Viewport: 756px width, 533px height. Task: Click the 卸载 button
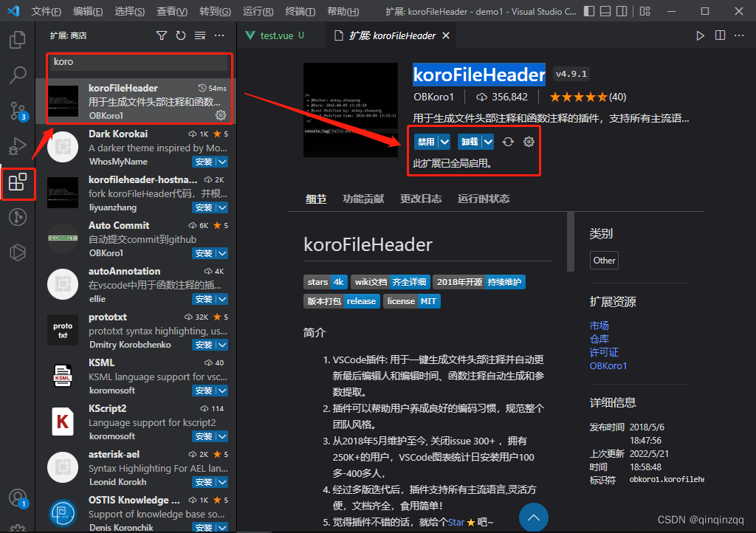click(470, 142)
